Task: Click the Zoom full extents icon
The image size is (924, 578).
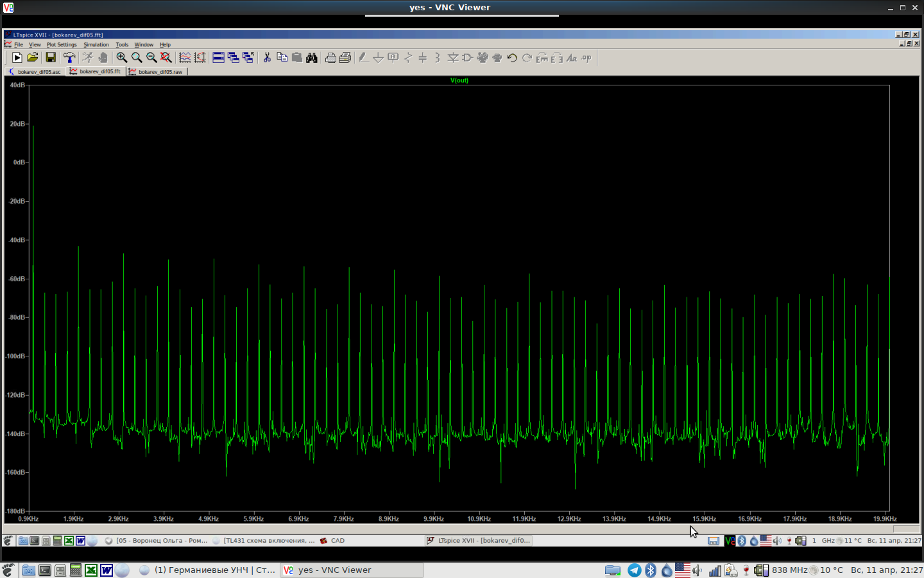Action: 166,58
